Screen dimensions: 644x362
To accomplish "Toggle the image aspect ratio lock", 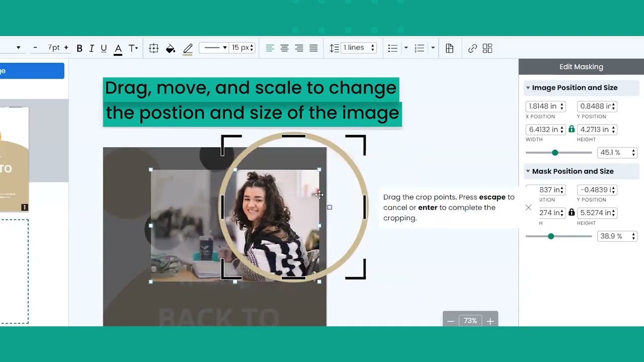I will pyautogui.click(x=572, y=129).
